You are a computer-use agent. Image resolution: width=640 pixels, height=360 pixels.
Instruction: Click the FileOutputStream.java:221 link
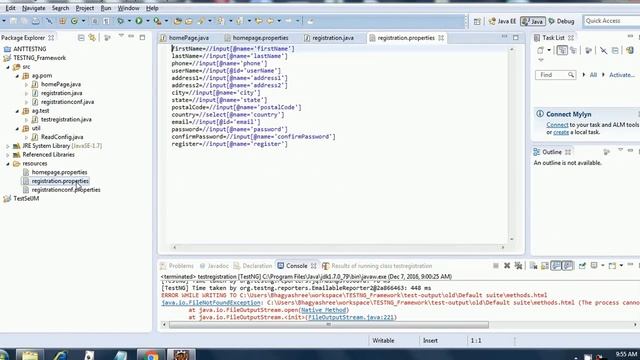(351, 317)
